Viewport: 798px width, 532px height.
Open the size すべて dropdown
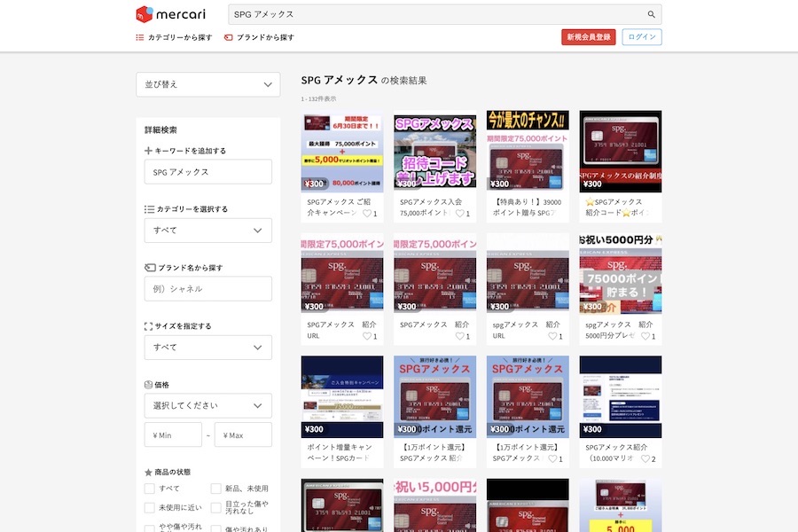pos(208,348)
